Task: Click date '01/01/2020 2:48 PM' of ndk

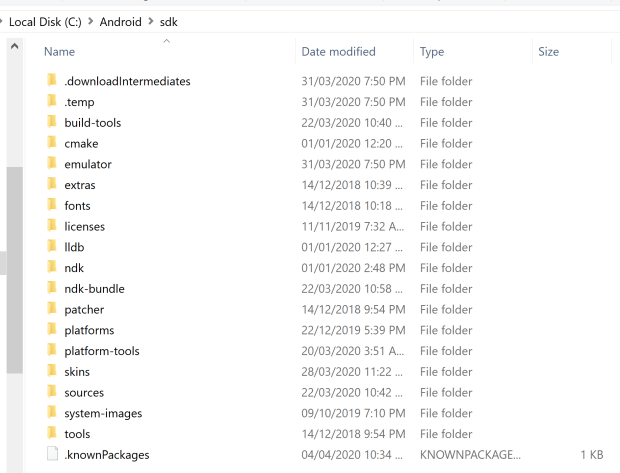Action: tap(353, 268)
